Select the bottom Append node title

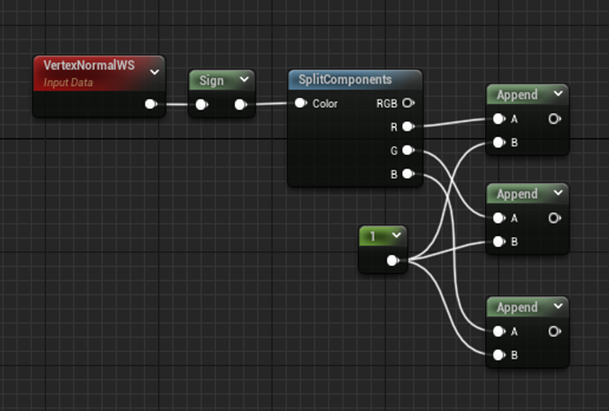[x=517, y=308]
